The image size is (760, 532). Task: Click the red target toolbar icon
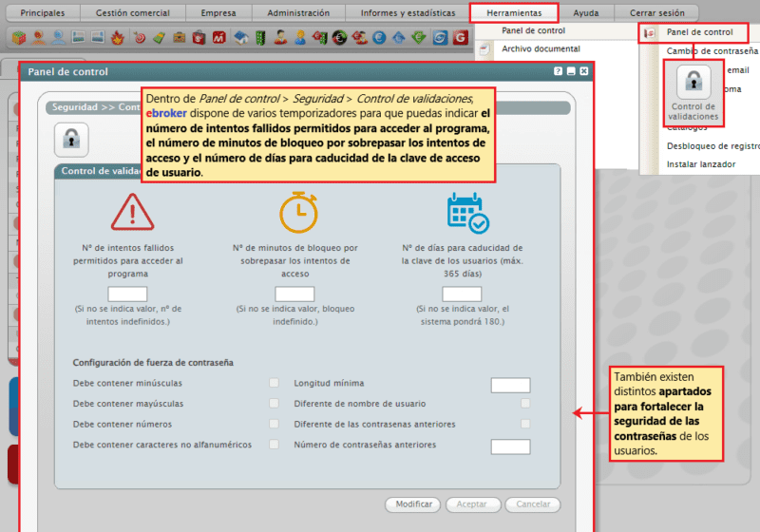click(x=140, y=37)
